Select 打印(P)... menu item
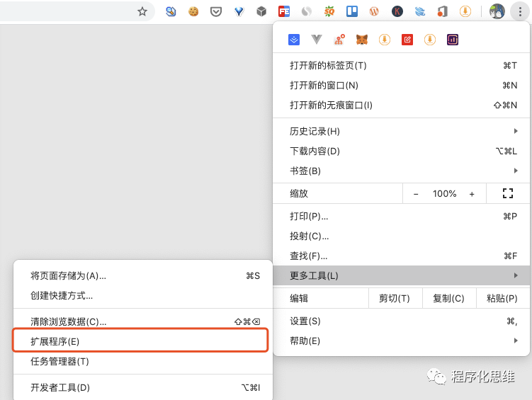The width and height of the screenshot is (532, 400). pos(402,216)
